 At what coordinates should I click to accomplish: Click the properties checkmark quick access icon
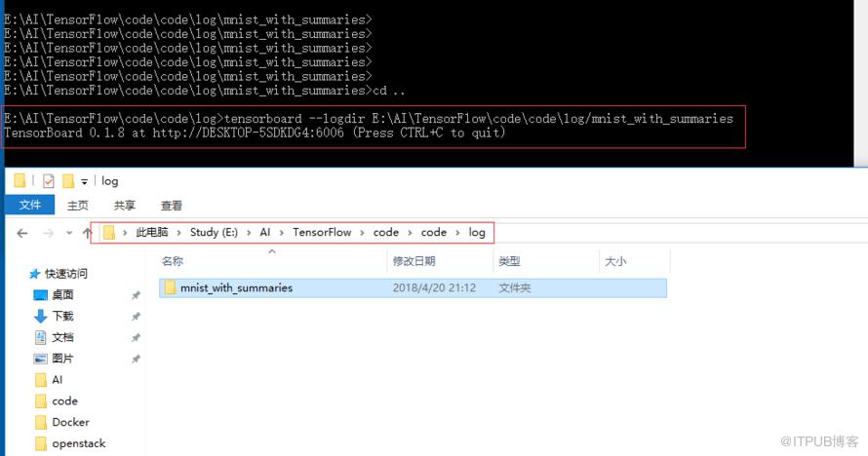tap(49, 180)
